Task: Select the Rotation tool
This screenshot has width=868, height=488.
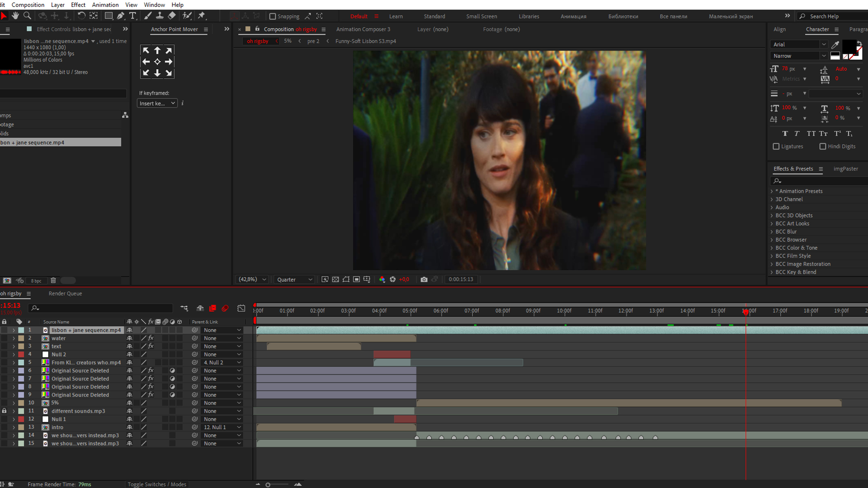Action: [81, 16]
